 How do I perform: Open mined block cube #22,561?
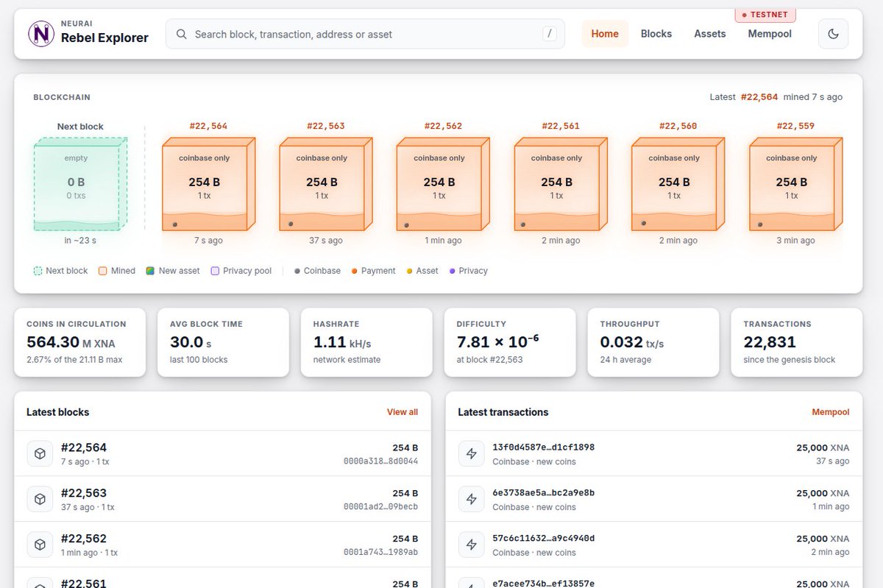pyautogui.click(x=561, y=184)
